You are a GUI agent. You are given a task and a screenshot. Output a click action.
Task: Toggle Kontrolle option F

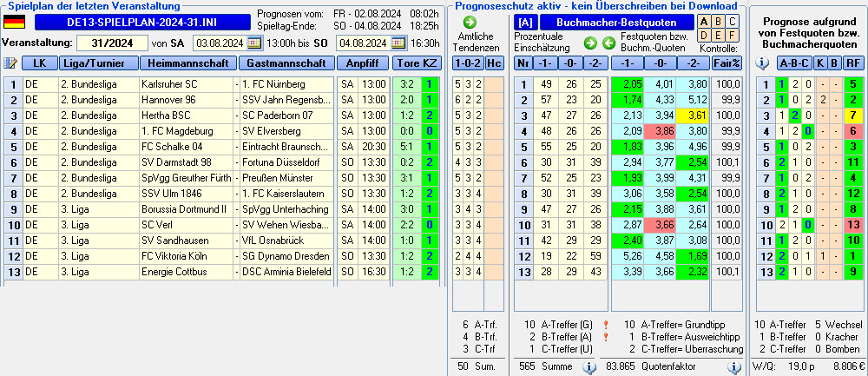point(732,36)
